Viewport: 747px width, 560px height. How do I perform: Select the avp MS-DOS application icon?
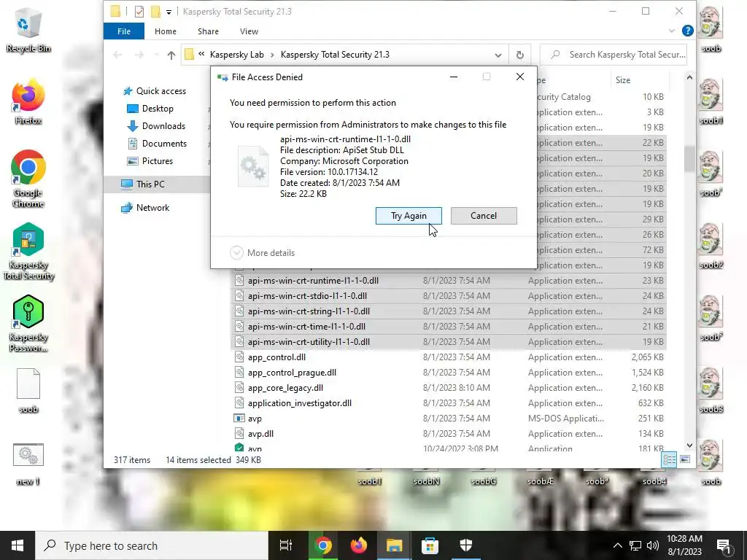[239, 418]
